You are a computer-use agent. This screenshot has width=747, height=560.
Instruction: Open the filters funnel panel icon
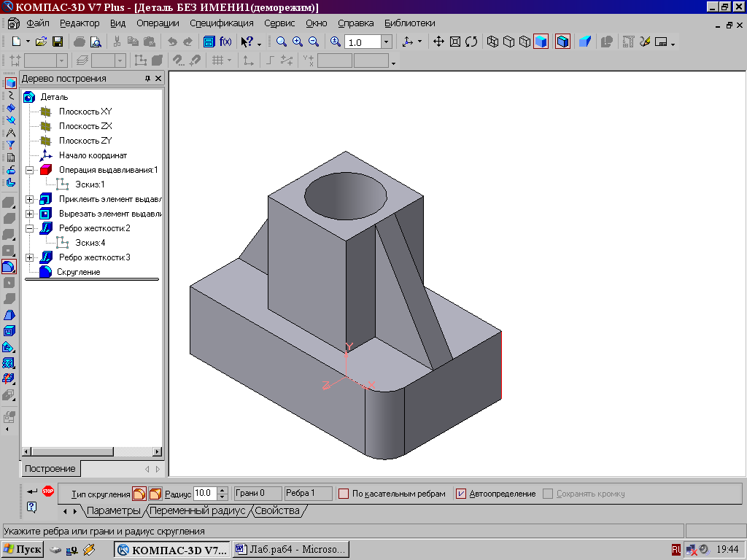10,145
